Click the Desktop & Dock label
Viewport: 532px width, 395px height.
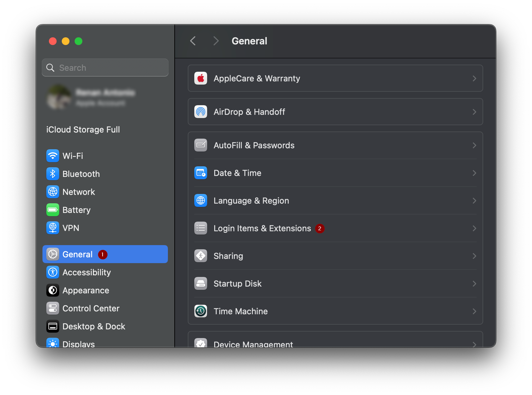point(94,326)
